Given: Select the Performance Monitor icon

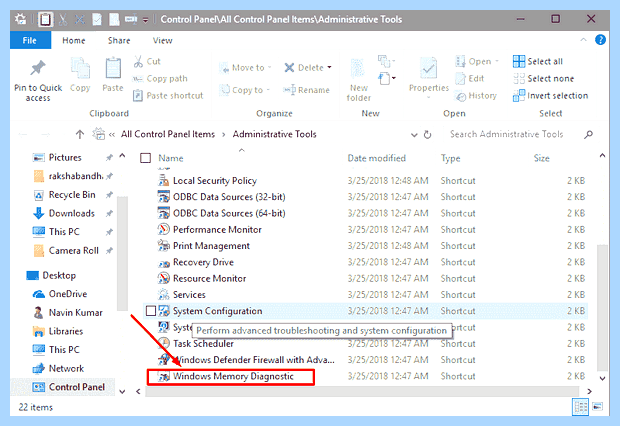Looking at the screenshot, I should click(164, 229).
